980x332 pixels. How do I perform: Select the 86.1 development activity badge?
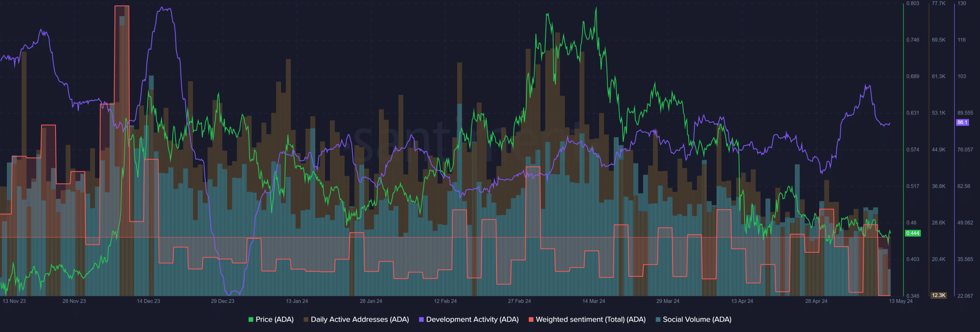[x=962, y=123]
